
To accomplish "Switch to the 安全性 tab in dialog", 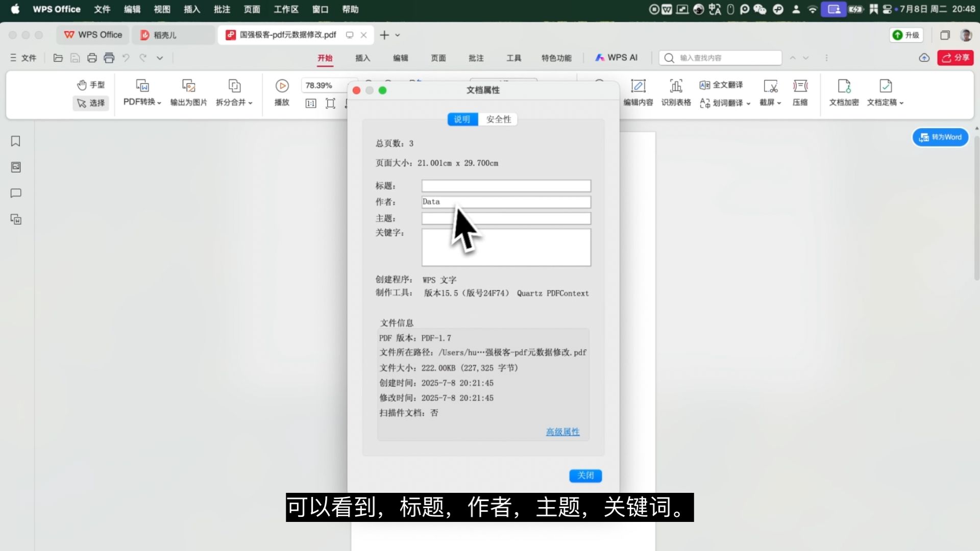I will (498, 119).
